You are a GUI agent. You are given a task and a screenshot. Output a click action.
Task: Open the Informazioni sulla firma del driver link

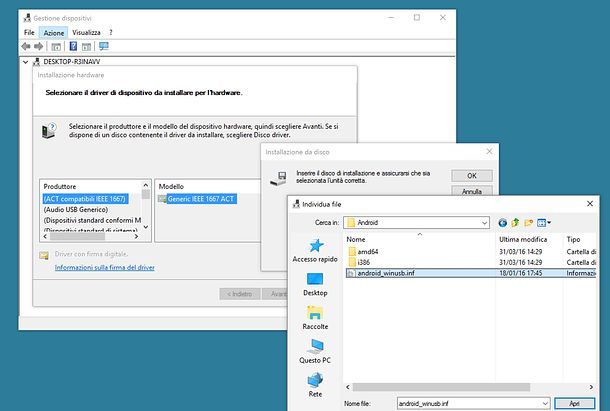point(104,268)
